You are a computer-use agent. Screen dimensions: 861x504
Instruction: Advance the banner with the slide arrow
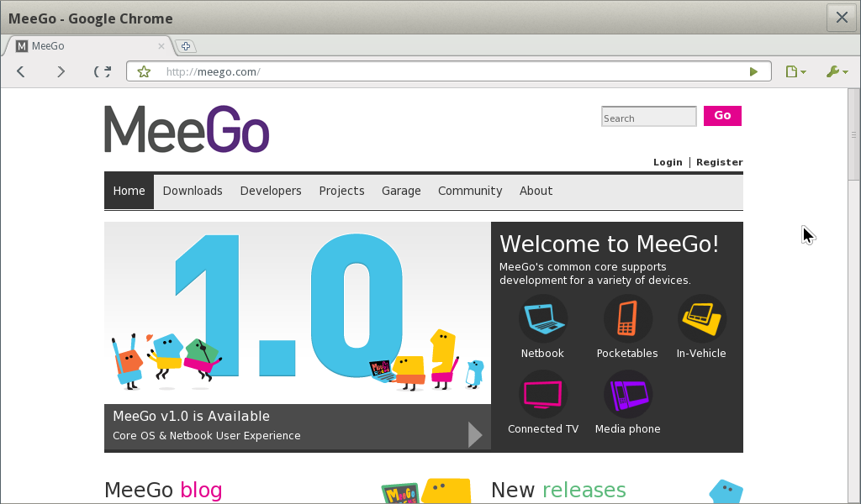(x=475, y=434)
